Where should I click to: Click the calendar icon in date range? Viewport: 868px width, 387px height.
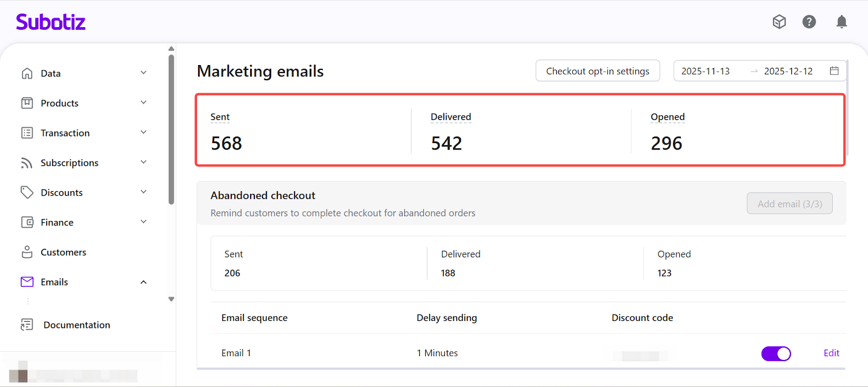tap(834, 71)
